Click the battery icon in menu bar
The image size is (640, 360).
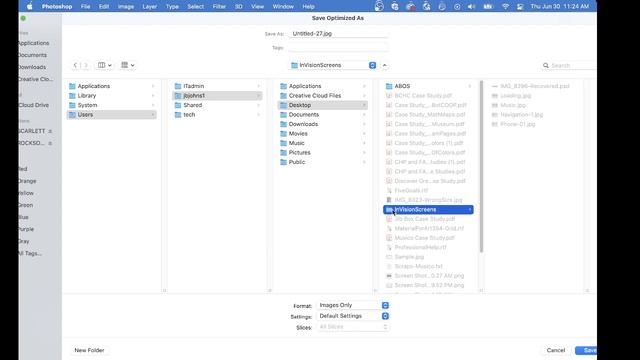tap(488, 7)
